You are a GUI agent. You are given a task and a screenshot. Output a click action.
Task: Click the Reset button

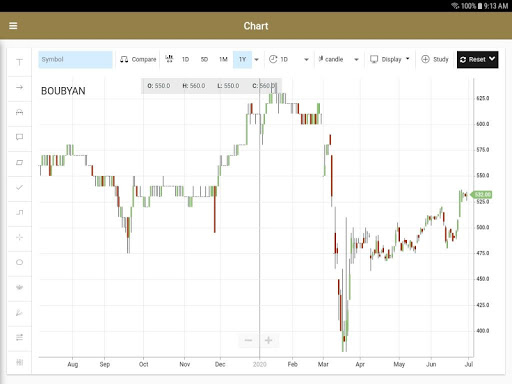[x=477, y=60]
